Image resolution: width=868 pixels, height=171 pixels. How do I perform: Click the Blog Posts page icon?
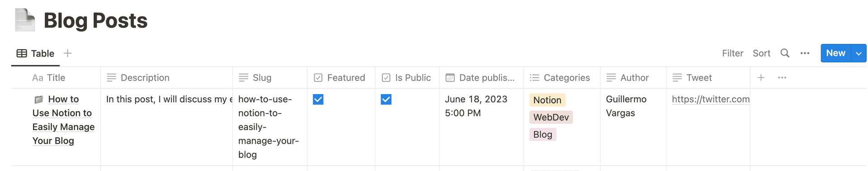(x=25, y=20)
